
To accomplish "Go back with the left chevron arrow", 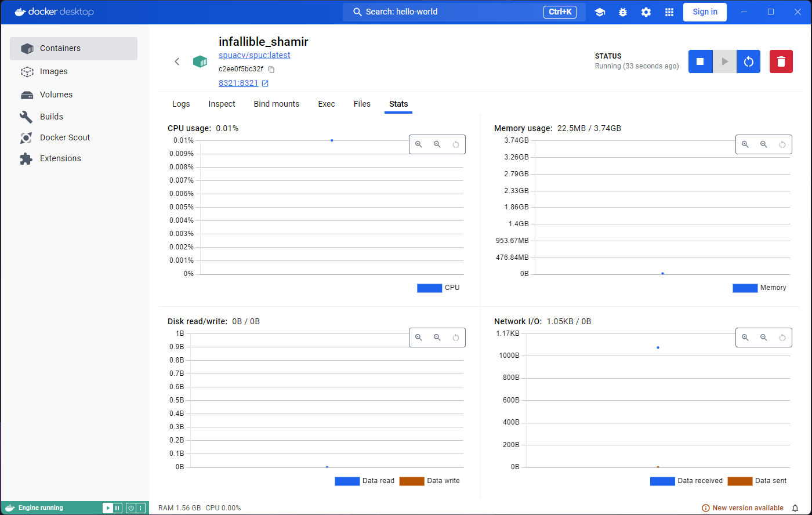I will point(177,61).
